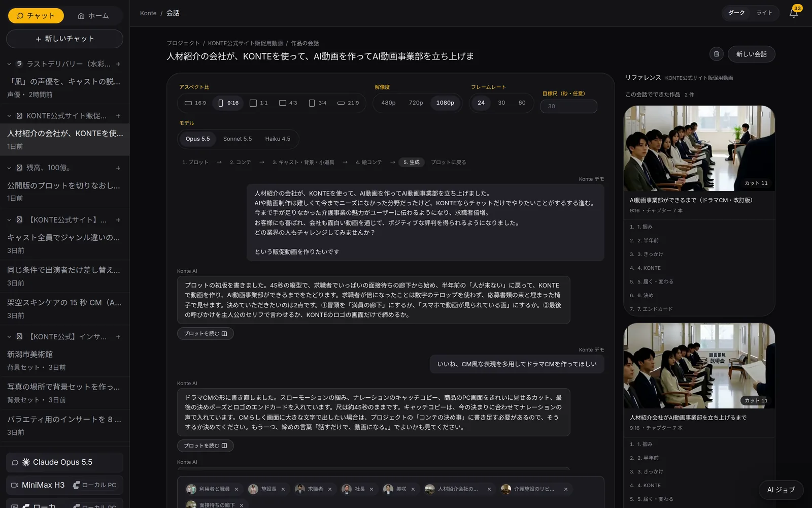The height and width of the screenshot is (508, 812).
Task: Set frame rate to 60
Action: pos(522,103)
